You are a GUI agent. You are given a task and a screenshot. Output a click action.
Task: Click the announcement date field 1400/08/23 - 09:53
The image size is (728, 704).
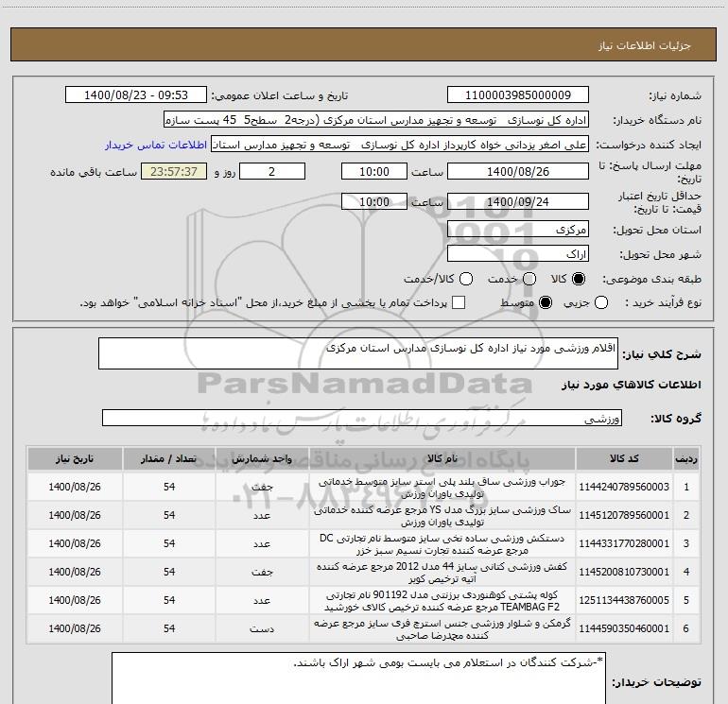[x=136, y=95]
